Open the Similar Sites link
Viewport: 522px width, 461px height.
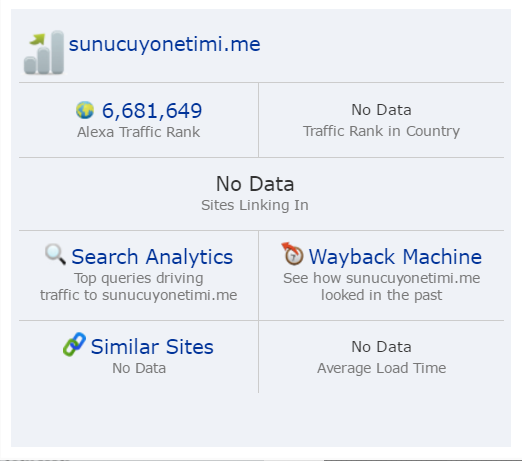coord(152,347)
